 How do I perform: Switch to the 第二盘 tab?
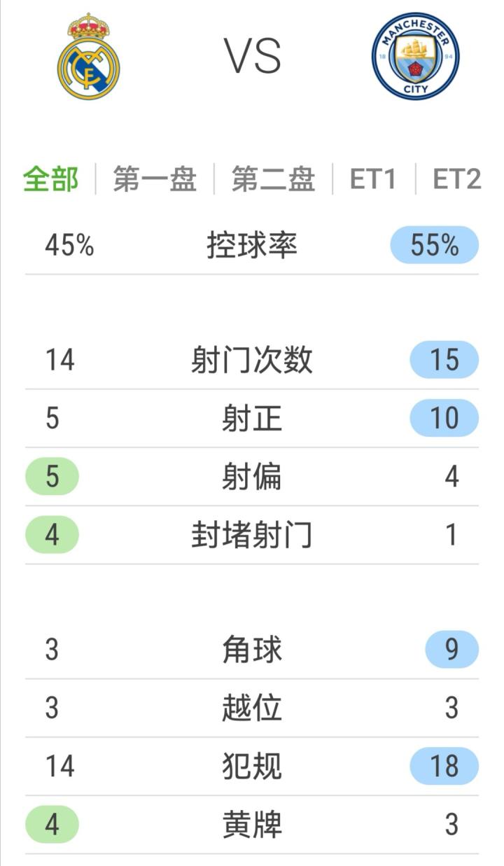[273, 179]
